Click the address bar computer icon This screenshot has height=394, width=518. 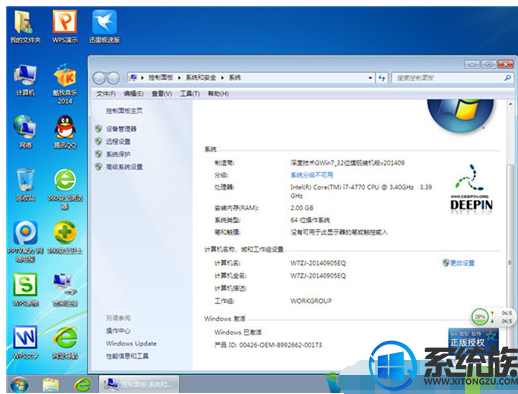(133, 78)
